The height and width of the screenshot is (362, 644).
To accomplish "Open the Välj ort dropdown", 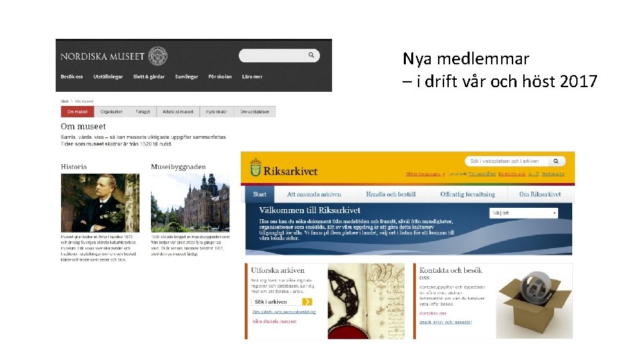I will (x=524, y=213).
